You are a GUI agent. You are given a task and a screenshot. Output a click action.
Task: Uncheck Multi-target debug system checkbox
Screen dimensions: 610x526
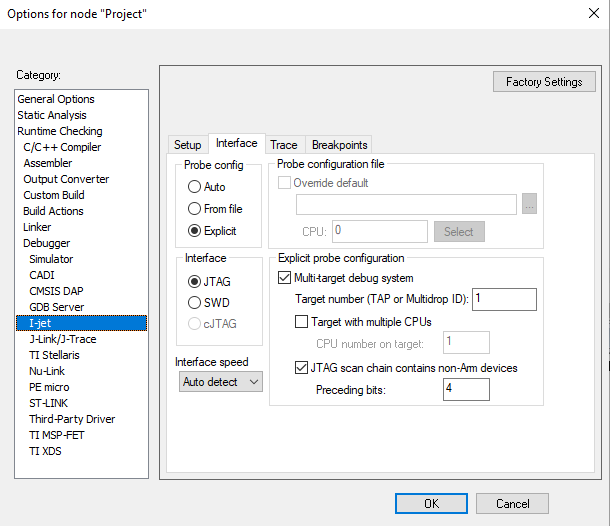(285, 278)
